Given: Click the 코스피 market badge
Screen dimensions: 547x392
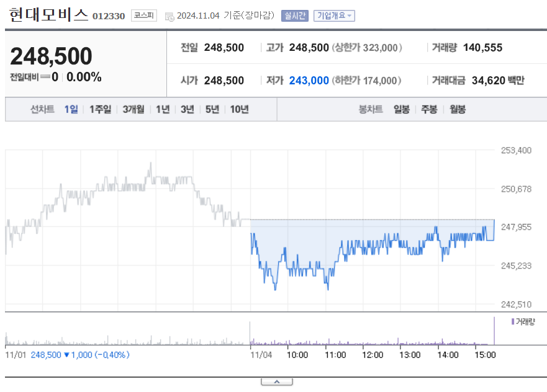Looking at the screenshot, I should pos(143,16).
